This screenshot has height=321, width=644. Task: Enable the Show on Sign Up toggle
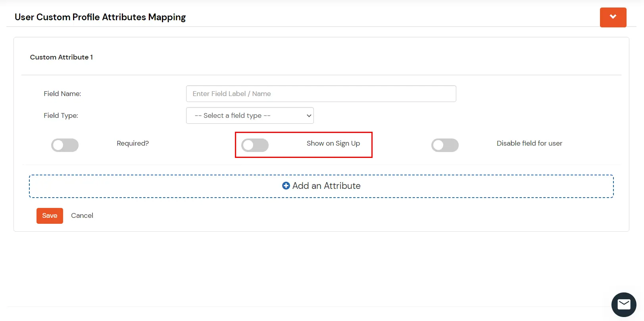click(x=255, y=145)
